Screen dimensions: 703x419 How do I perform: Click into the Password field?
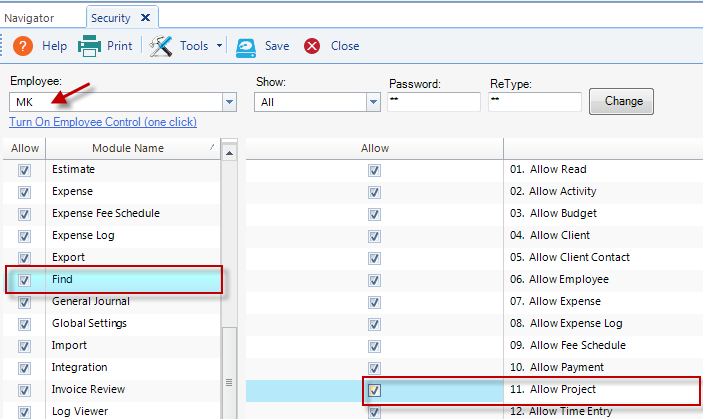[434, 102]
